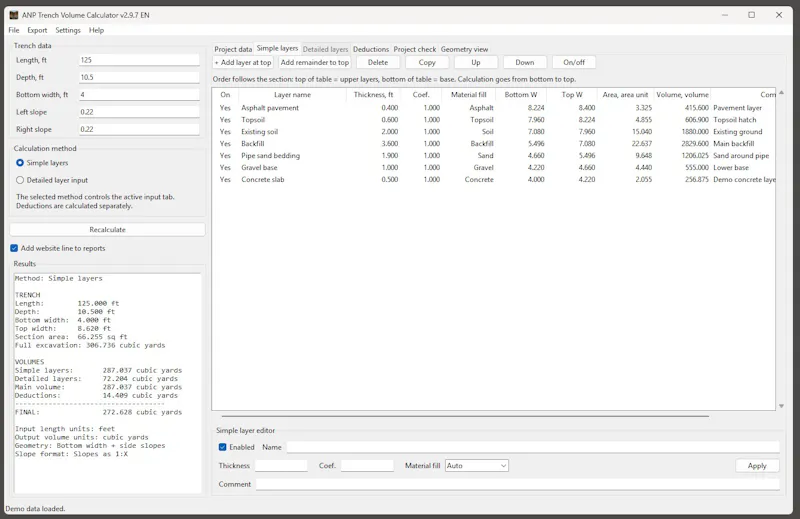Open the Help menu

[x=96, y=30]
